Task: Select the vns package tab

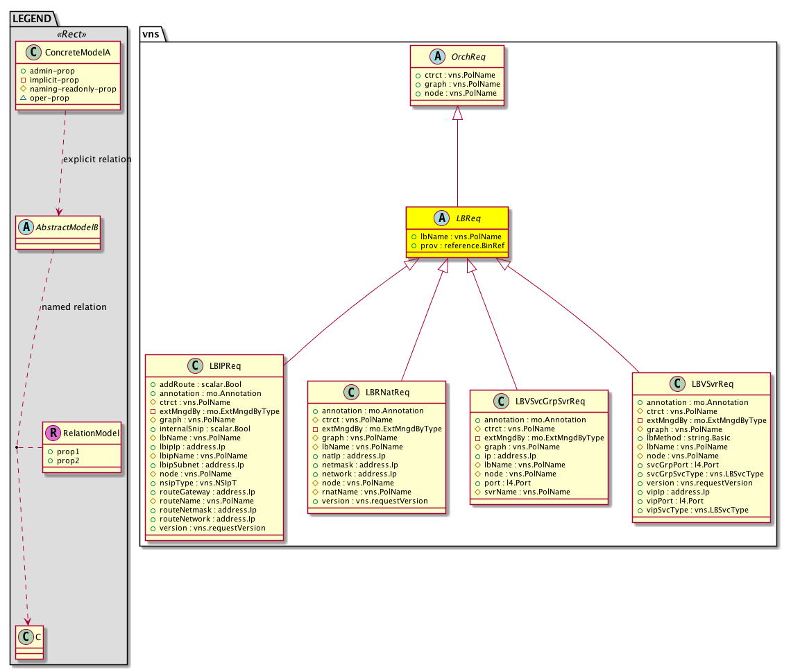Action: click(151, 33)
